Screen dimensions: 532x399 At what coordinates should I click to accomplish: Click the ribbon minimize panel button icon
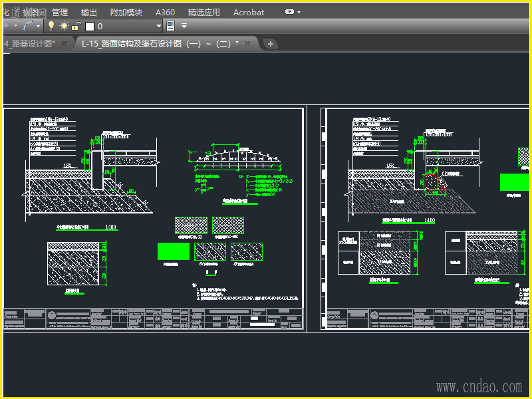289,12
